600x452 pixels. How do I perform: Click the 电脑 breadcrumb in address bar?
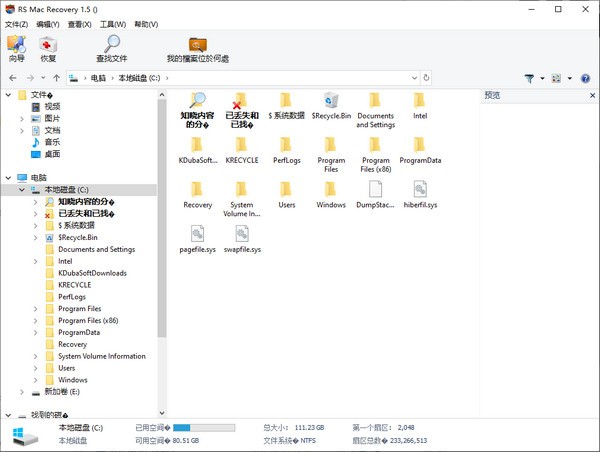(x=97, y=77)
